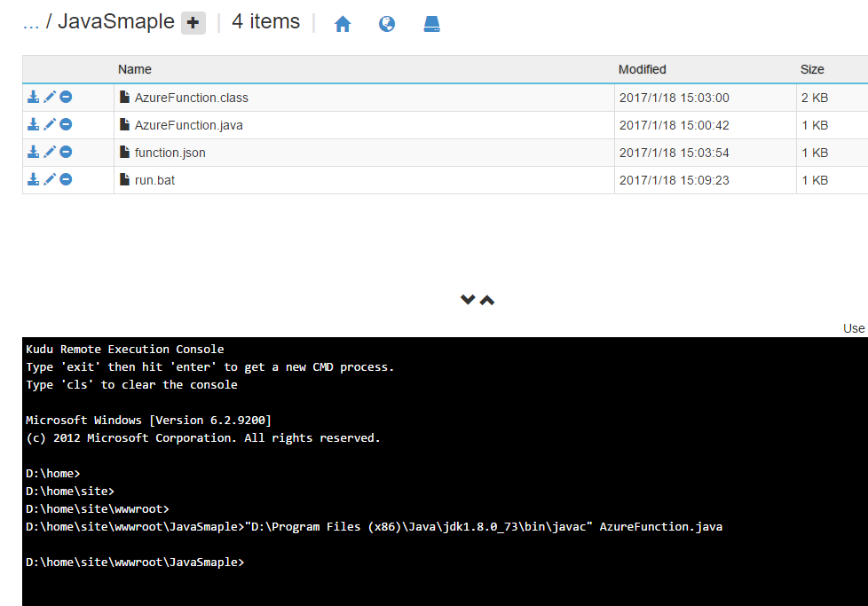Expand the console with up chevron
This screenshot has height=606, width=868.
[487, 300]
